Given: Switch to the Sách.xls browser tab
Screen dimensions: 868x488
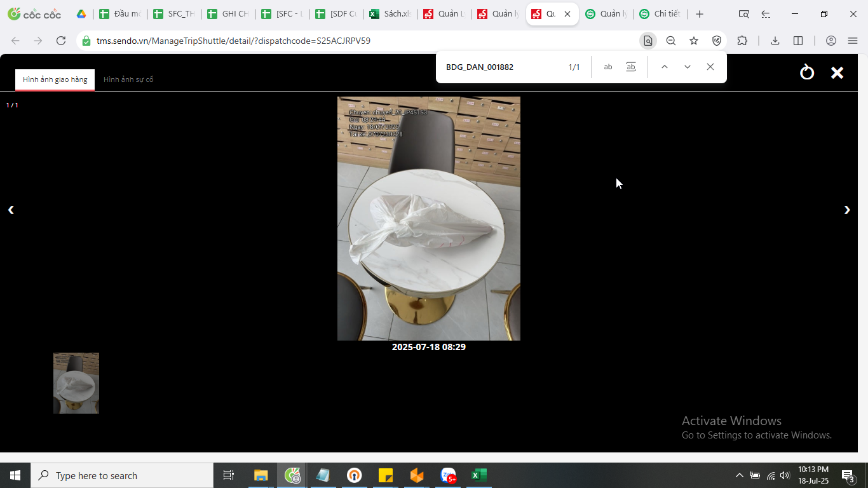Looking at the screenshot, I should 390,14.
